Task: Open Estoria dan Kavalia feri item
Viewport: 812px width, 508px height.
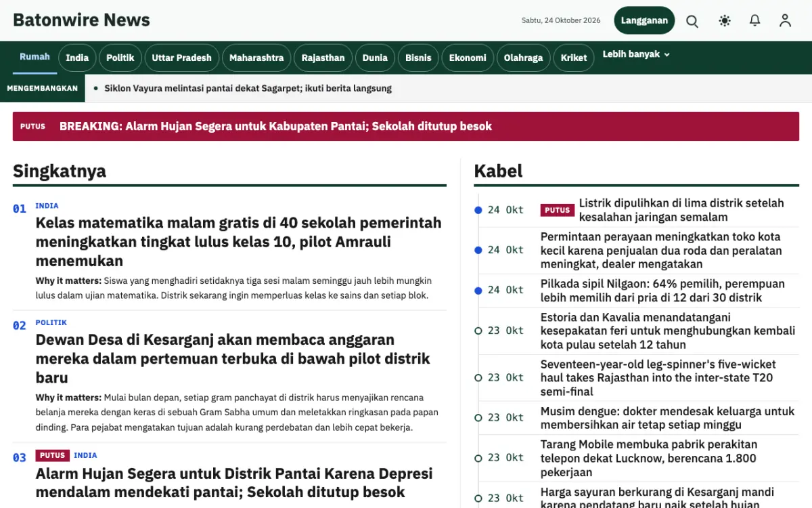Action: coord(668,331)
